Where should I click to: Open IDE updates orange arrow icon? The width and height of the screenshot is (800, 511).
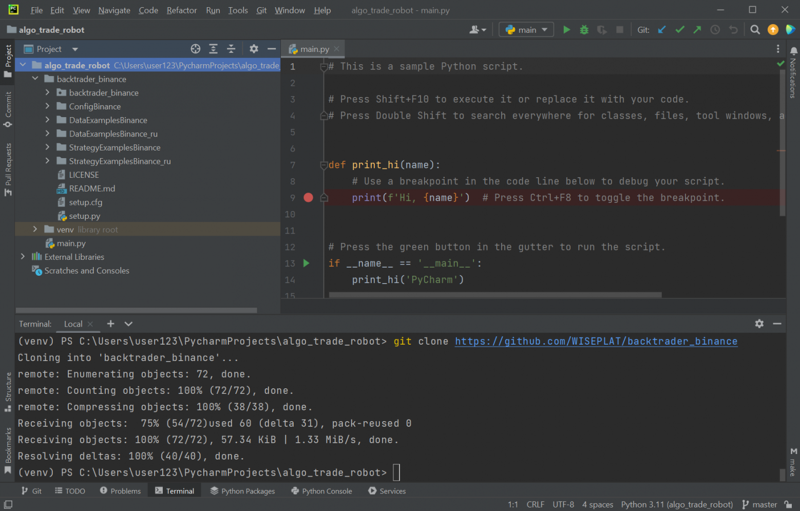pos(773,30)
